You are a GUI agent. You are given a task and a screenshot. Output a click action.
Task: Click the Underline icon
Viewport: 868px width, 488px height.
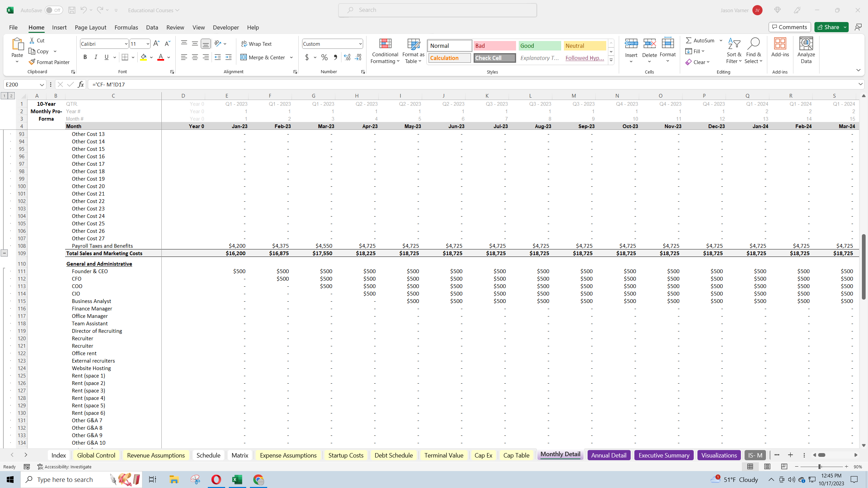click(x=106, y=57)
